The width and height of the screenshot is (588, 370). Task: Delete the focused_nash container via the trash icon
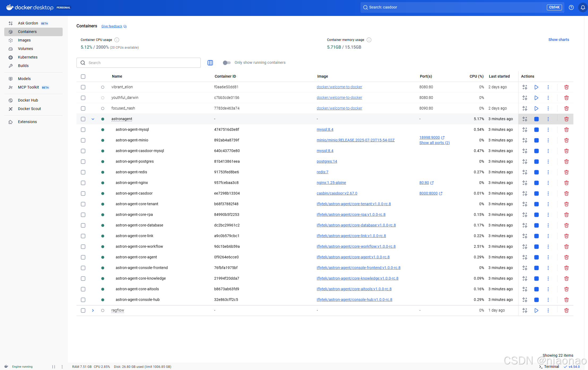coord(566,108)
